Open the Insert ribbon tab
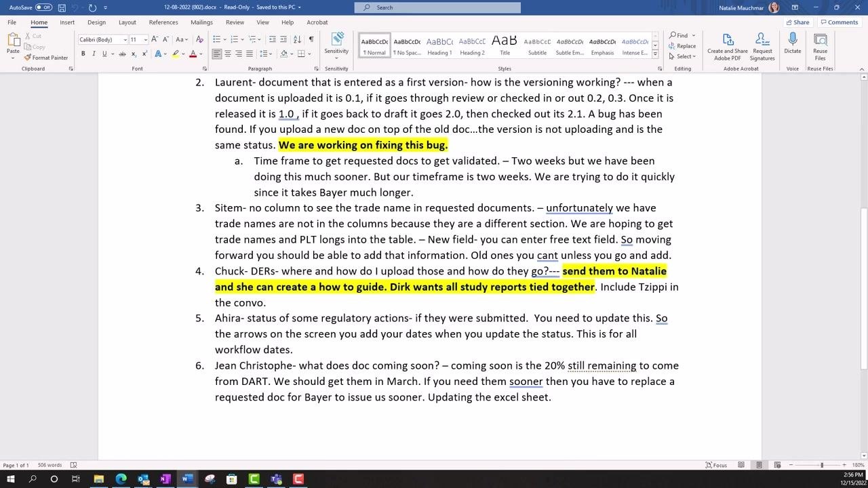This screenshot has height=488, width=868. click(x=67, y=22)
